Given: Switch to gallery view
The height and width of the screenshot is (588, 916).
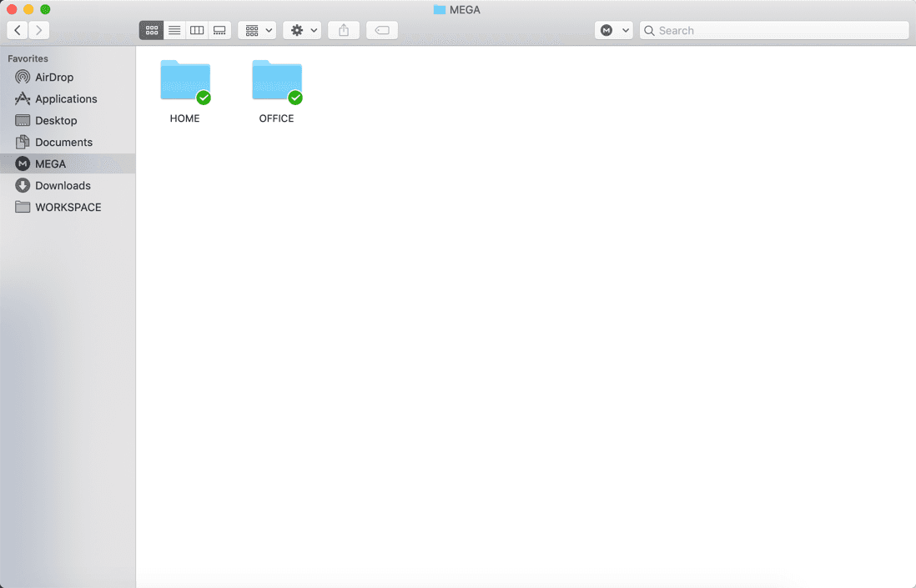Looking at the screenshot, I should coord(219,30).
